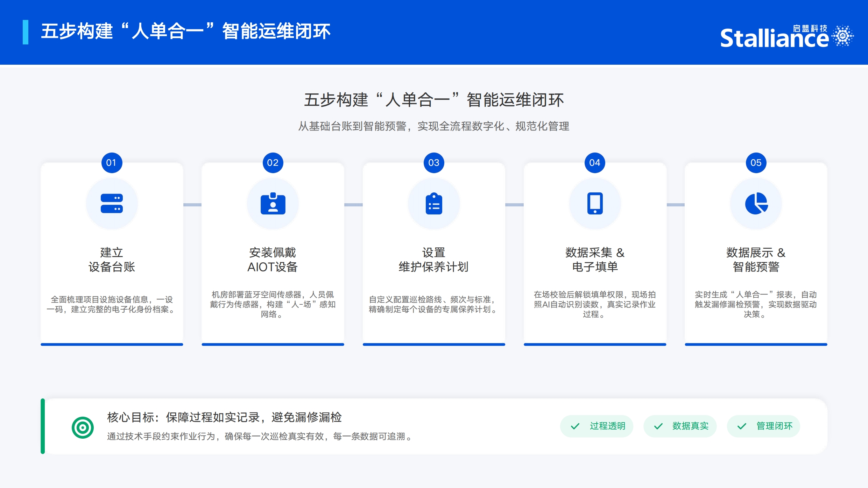This screenshot has width=868, height=488.
Task: Select the 03 step number badge
Action: [x=434, y=163]
